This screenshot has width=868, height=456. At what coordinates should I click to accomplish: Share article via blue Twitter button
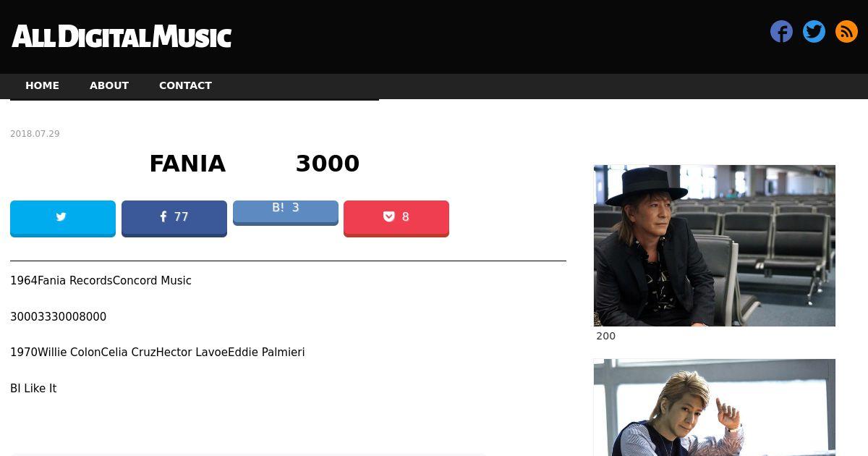[63, 218]
